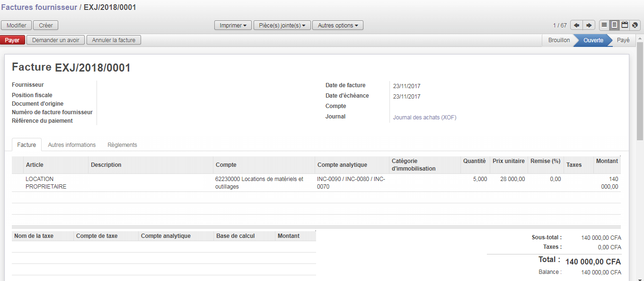Switch to calendar view
Viewport: 644px width, 281px height.
pyautogui.click(x=625, y=25)
